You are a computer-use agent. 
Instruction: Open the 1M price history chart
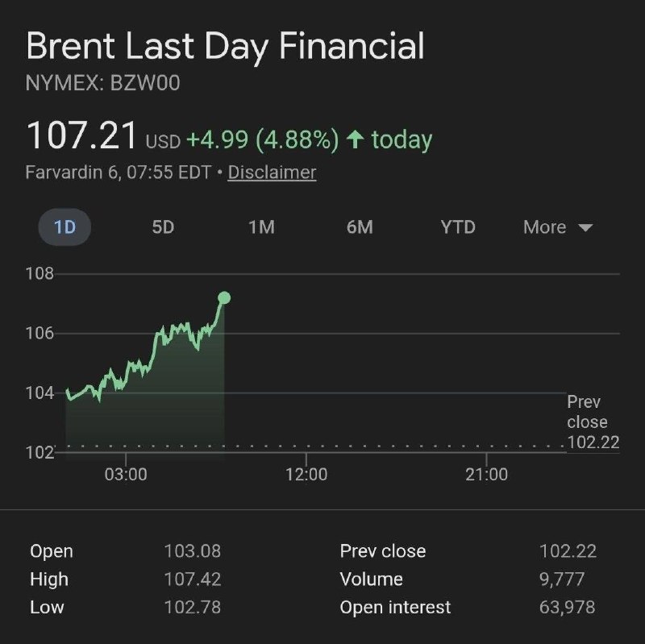click(x=260, y=227)
